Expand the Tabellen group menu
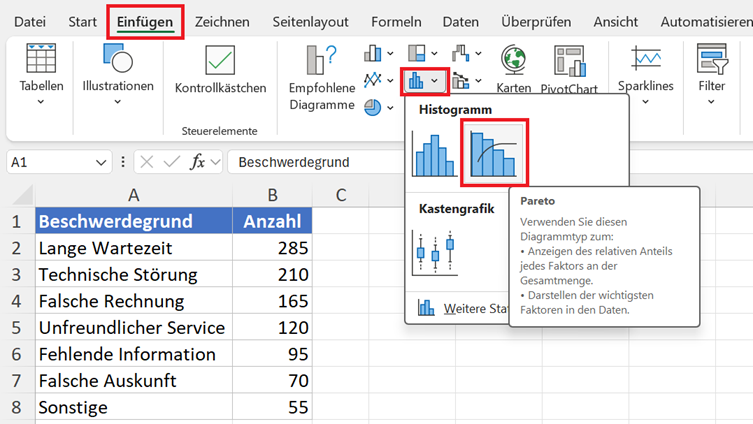This screenshot has width=753, height=424. (41, 74)
